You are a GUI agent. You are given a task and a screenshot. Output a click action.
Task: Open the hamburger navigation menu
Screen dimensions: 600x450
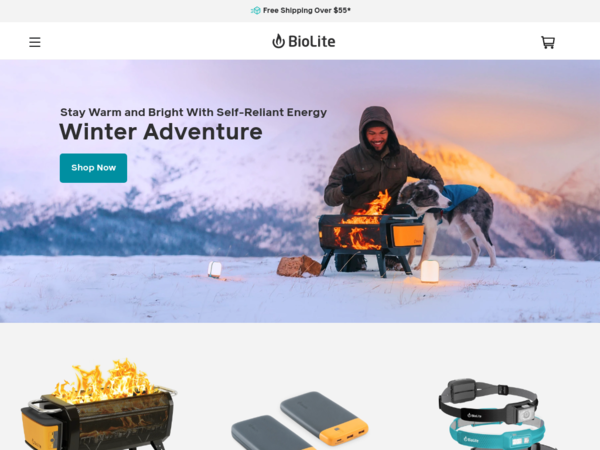tap(35, 42)
